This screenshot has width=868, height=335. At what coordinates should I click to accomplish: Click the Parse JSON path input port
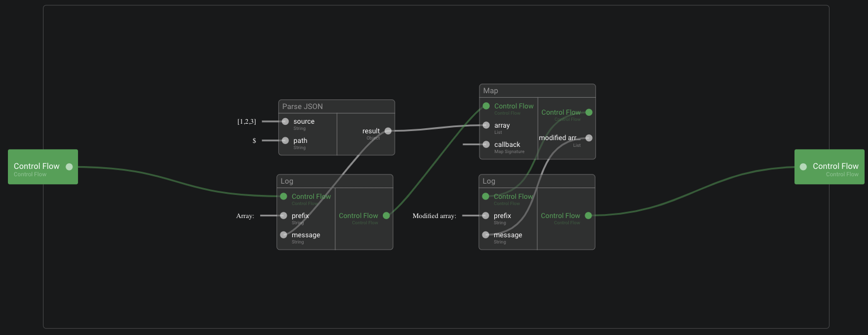286,141
